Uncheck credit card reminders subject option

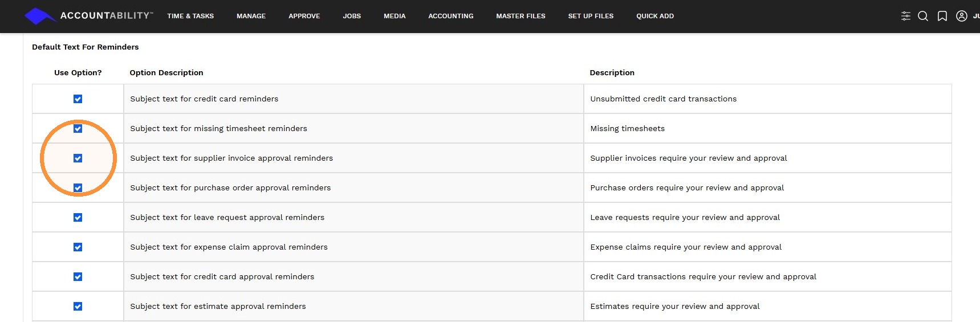(78, 99)
